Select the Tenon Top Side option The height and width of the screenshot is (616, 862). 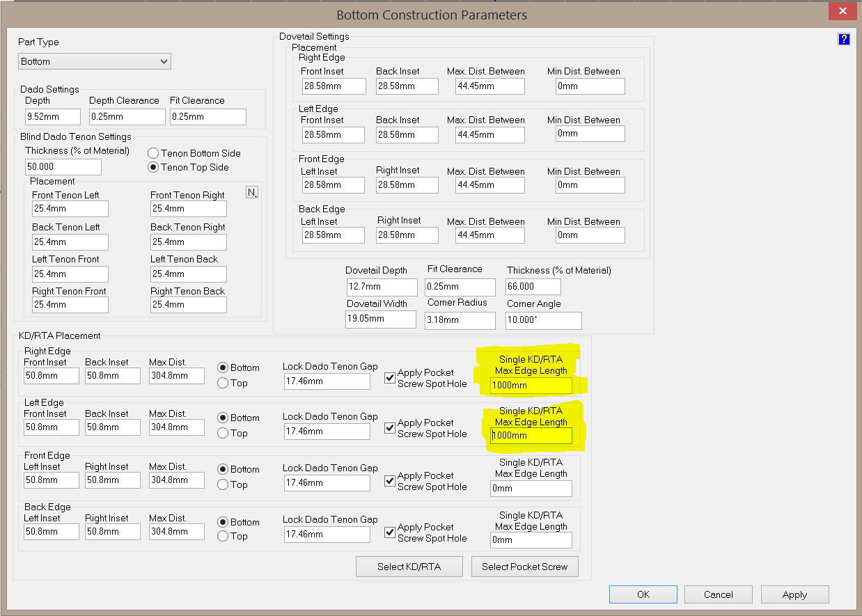(153, 167)
